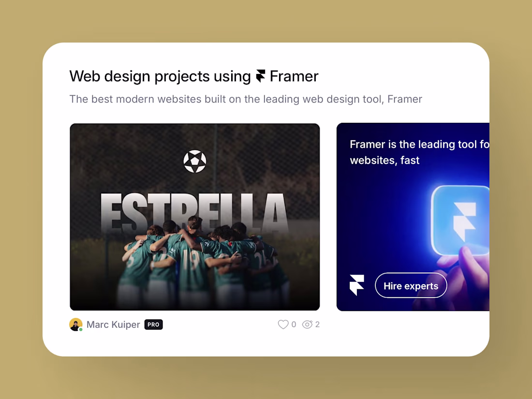
Task: Open Marc Kuiper's avatar picture
Action: click(75, 325)
